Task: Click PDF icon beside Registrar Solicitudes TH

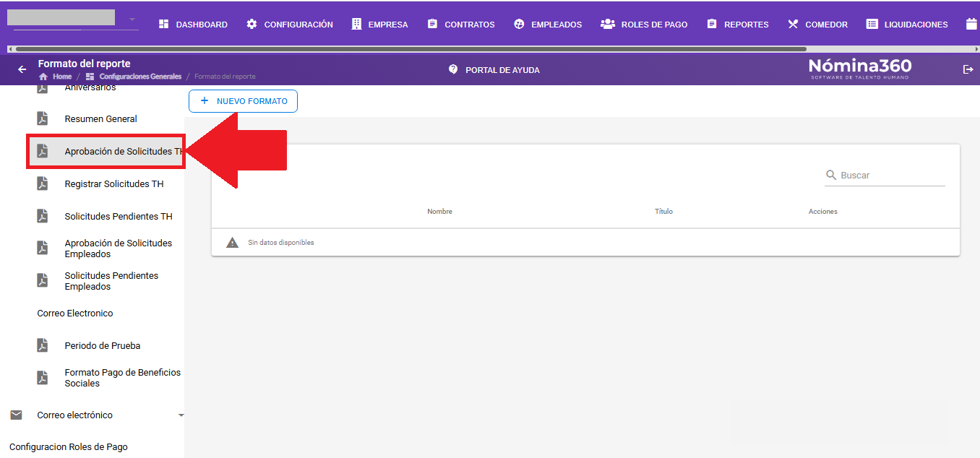Action: click(x=43, y=183)
